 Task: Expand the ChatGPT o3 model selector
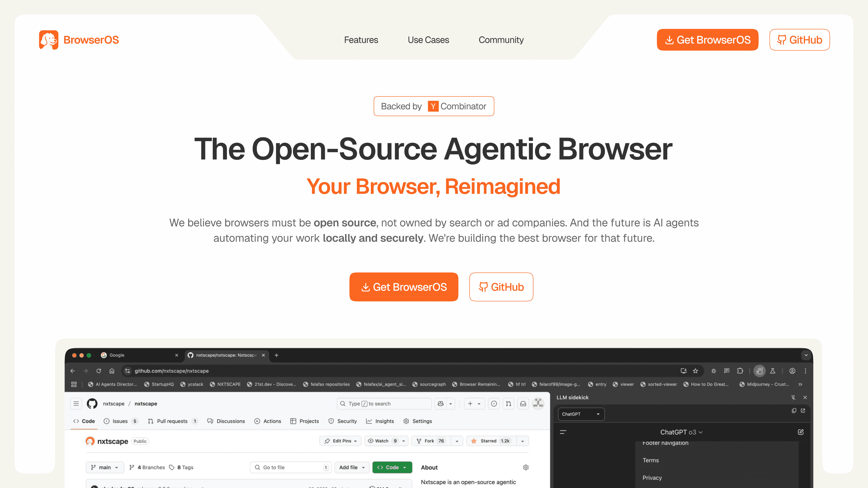coord(681,432)
